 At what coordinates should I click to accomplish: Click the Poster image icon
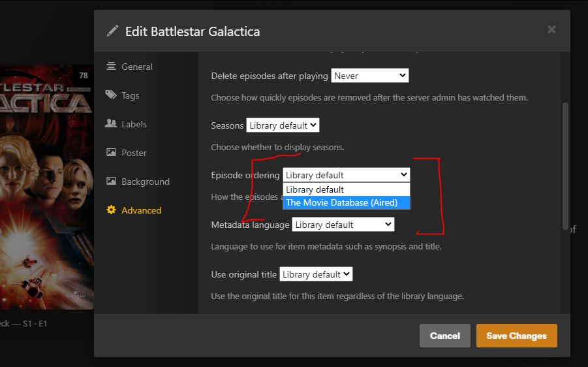point(111,153)
